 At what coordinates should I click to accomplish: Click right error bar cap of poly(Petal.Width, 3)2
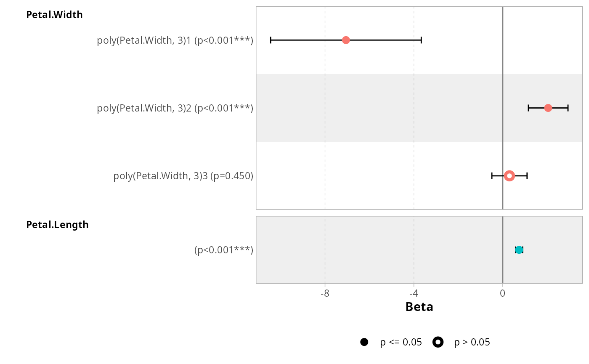coord(568,108)
